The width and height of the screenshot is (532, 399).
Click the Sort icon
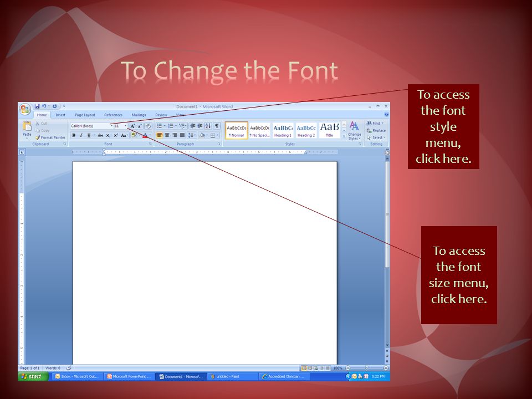tap(208, 126)
